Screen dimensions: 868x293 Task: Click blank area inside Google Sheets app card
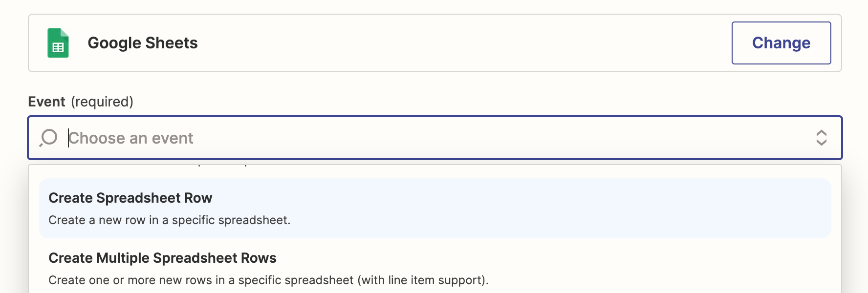pyautogui.click(x=464, y=43)
